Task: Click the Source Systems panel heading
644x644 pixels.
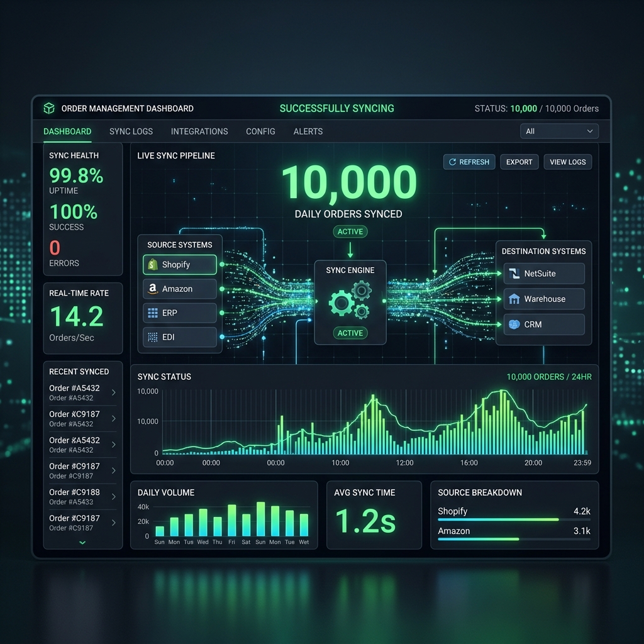Action: (180, 245)
